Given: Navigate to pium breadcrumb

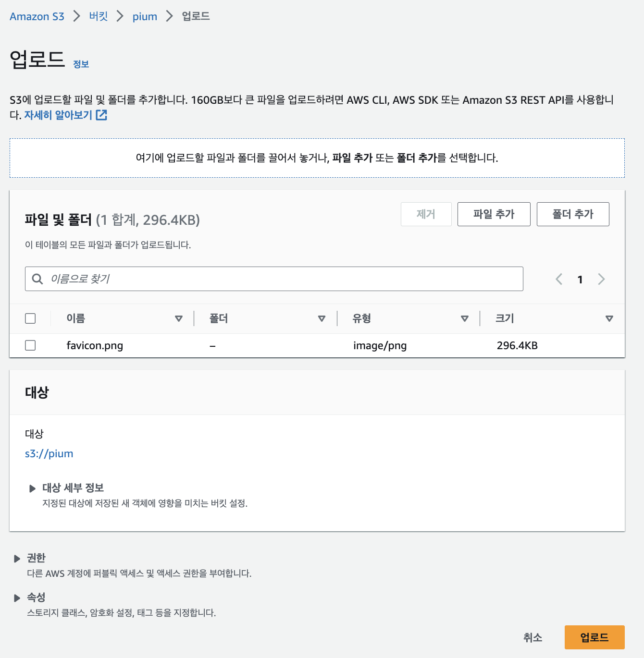Looking at the screenshot, I should click(145, 16).
